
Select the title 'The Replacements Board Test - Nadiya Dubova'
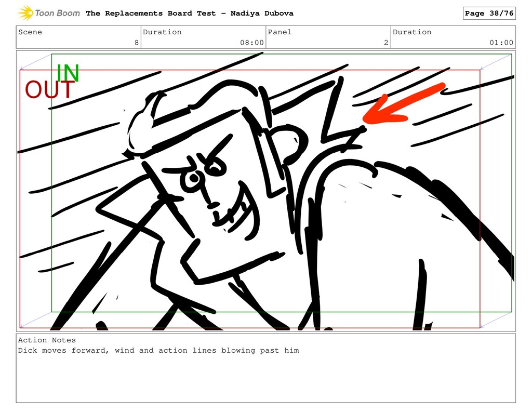point(190,13)
